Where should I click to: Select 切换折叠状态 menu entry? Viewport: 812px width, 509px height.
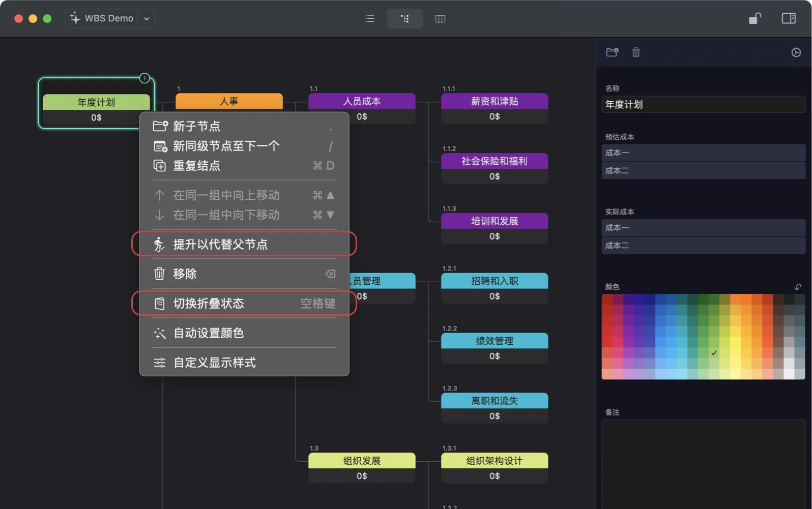tap(244, 304)
